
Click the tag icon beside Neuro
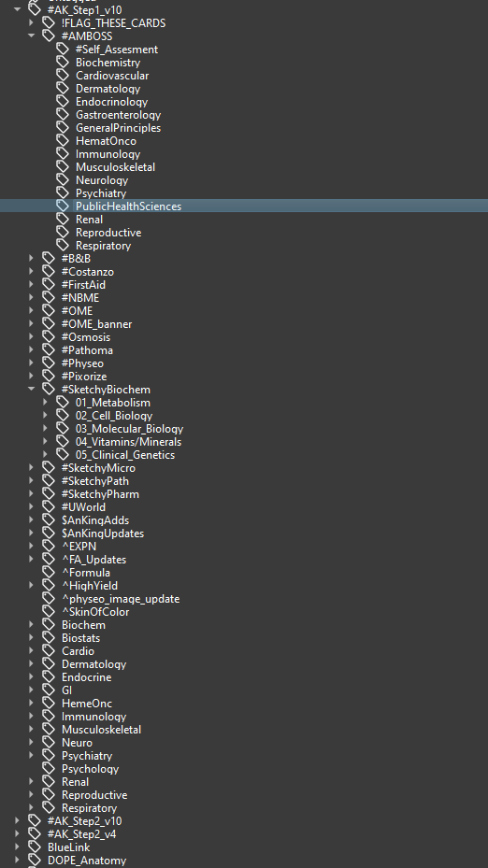coord(49,743)
